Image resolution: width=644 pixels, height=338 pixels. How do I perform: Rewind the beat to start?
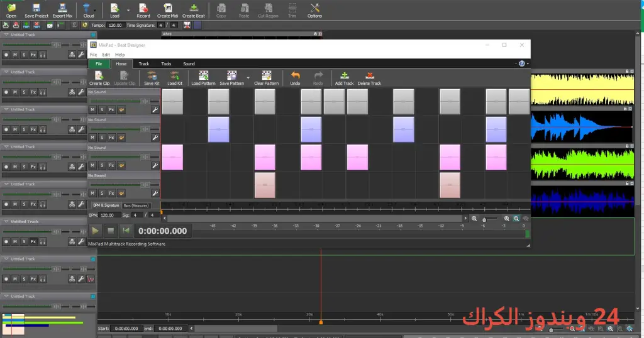(x=126, y=231)
